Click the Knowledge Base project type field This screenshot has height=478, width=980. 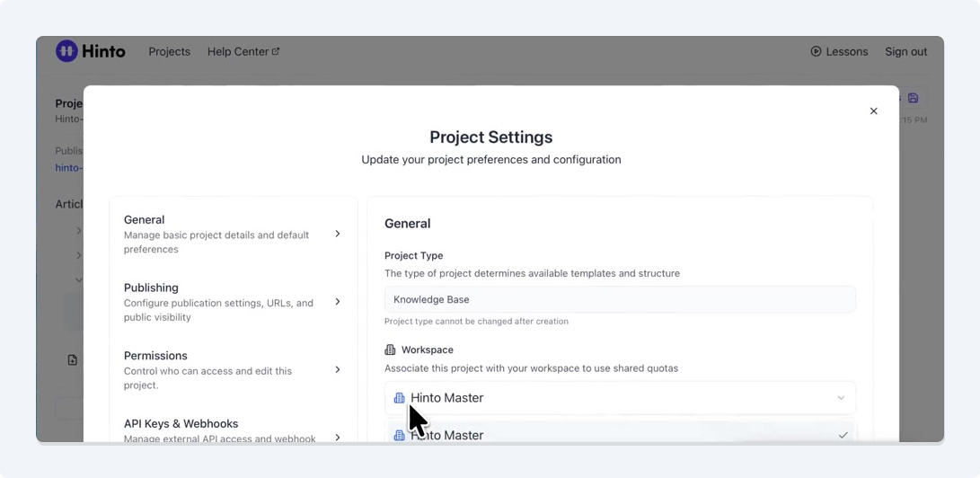(x=620, y=299)
